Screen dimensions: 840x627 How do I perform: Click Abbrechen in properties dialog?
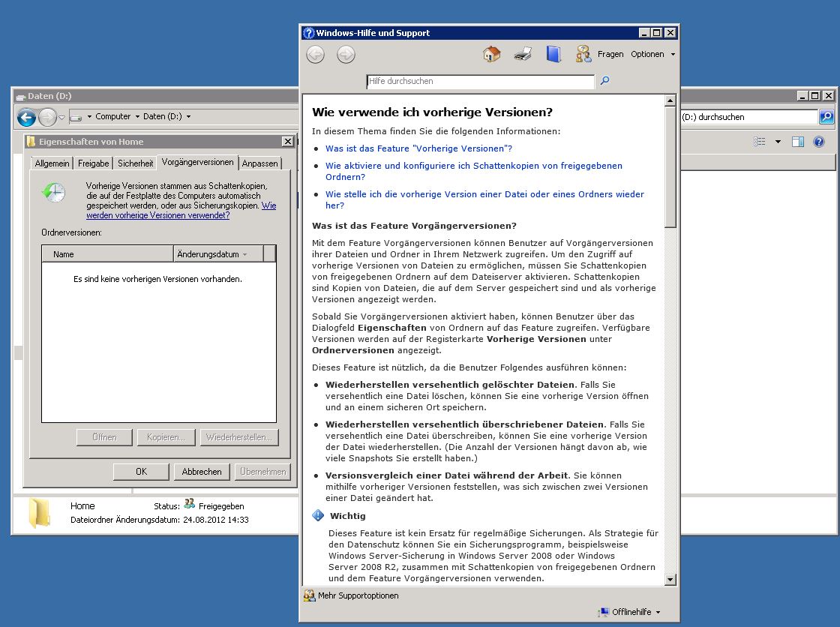[x=202, y=472]
